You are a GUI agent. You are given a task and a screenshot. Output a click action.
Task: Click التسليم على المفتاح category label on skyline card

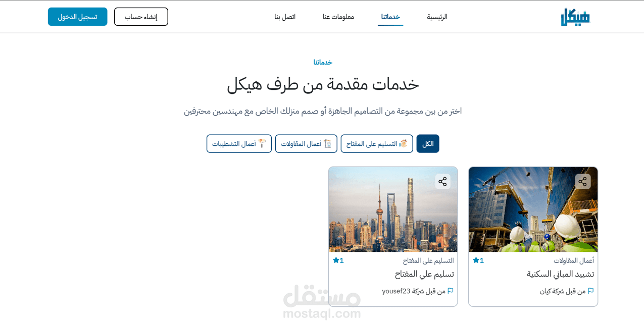coord(428,260)
